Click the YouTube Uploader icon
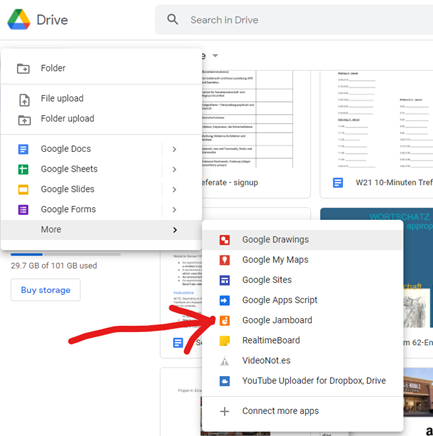 [225, 381]
